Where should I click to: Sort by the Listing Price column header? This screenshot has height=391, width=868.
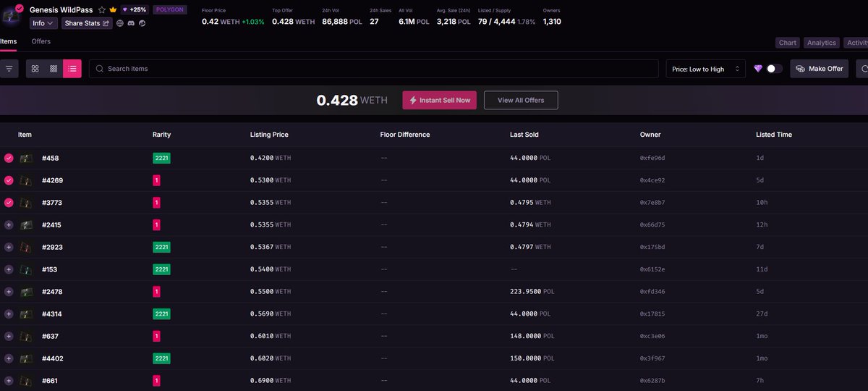(x=269, y=135)
